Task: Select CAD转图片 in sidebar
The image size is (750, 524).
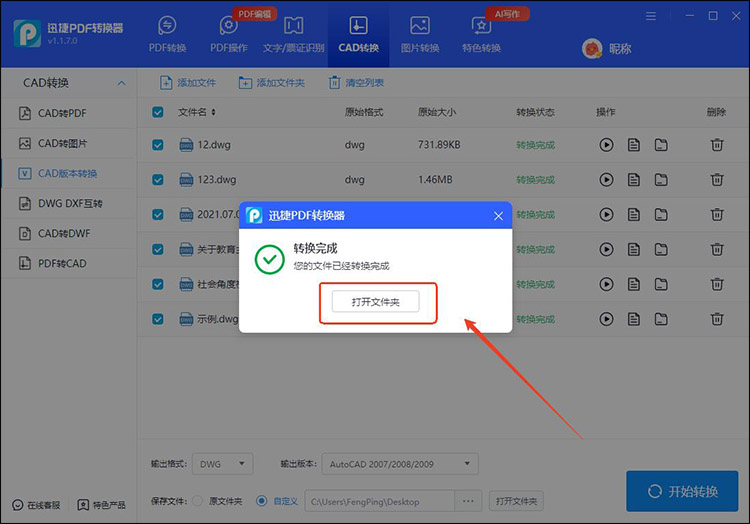Action: pyautogui.click(x=69, y=143)
